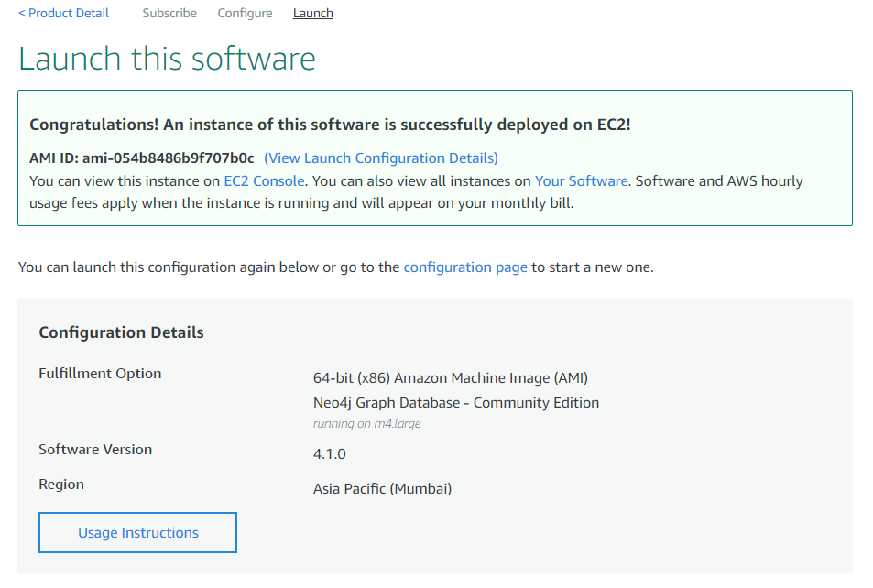
Task: Click the Asia Pacific (Mumbai) region value
Action: [x=382, y=489]
